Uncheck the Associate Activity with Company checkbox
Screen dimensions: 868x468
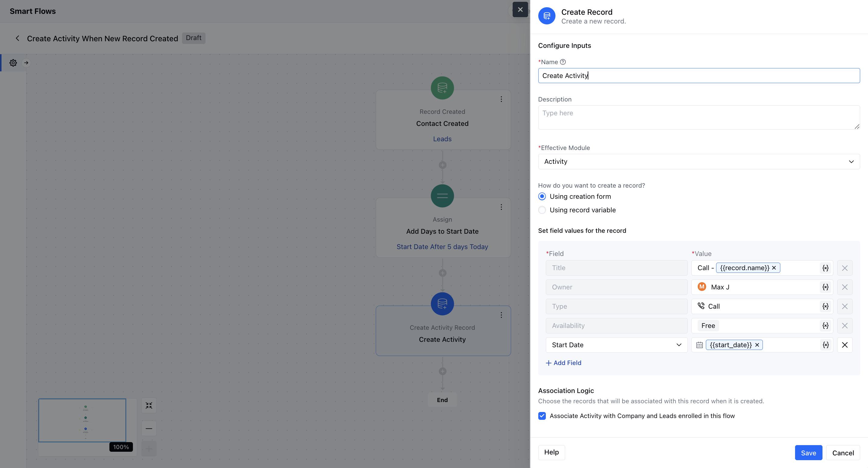542,416
